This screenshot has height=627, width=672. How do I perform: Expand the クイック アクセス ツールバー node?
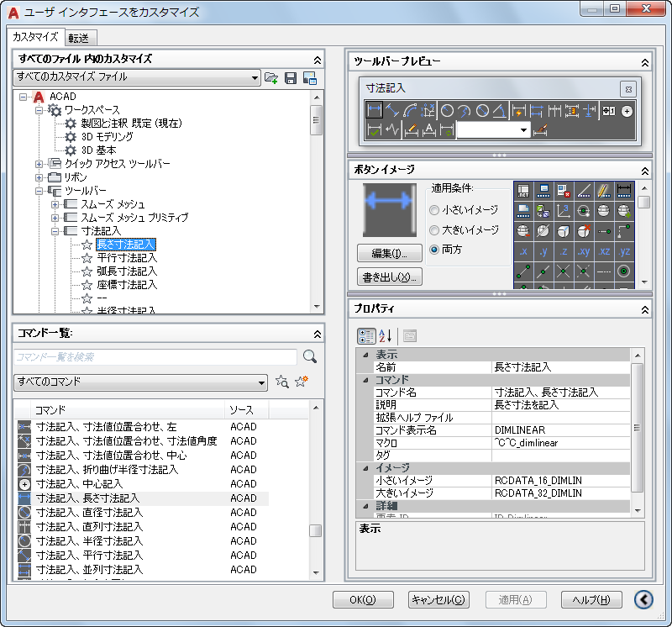[x=39, y=164]
